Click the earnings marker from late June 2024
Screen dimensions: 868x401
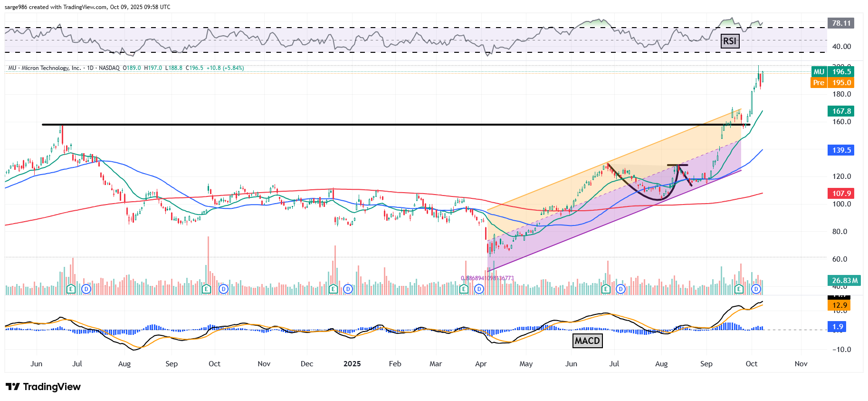tap(71, 289)
